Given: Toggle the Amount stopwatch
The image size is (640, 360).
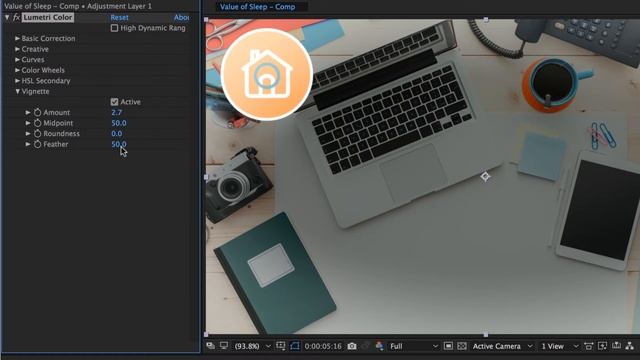Looking at the screenshot, I should pyautogui.click(x=38, y=112).
